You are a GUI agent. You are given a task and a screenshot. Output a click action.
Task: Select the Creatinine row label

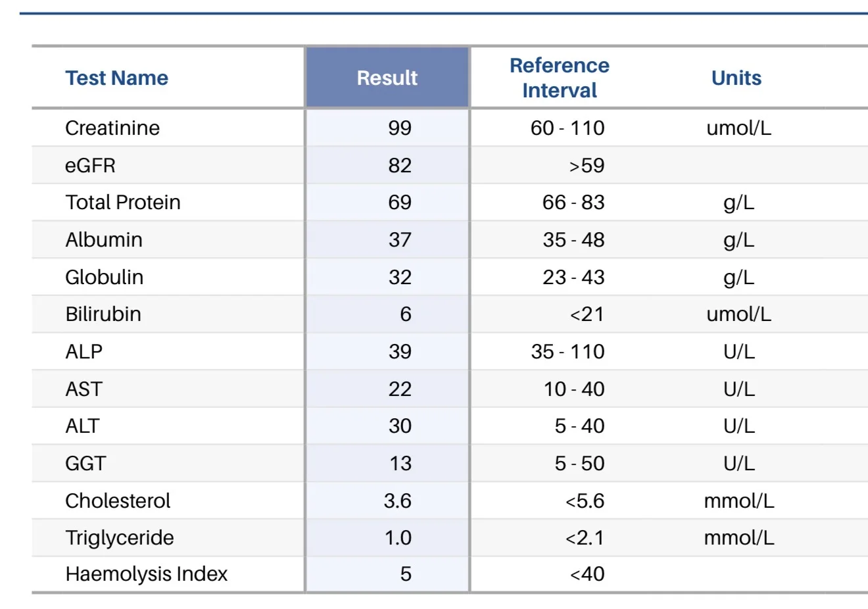click(x=112, y=128)
